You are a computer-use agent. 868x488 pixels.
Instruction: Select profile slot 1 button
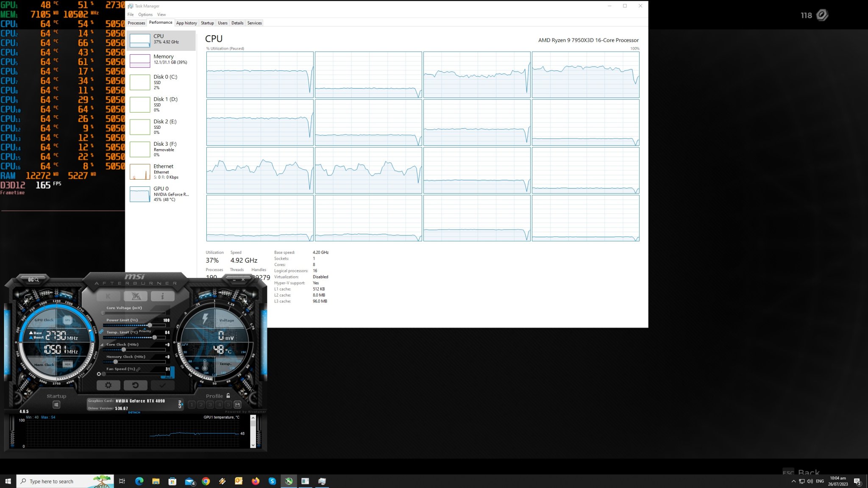pos(192,405)
